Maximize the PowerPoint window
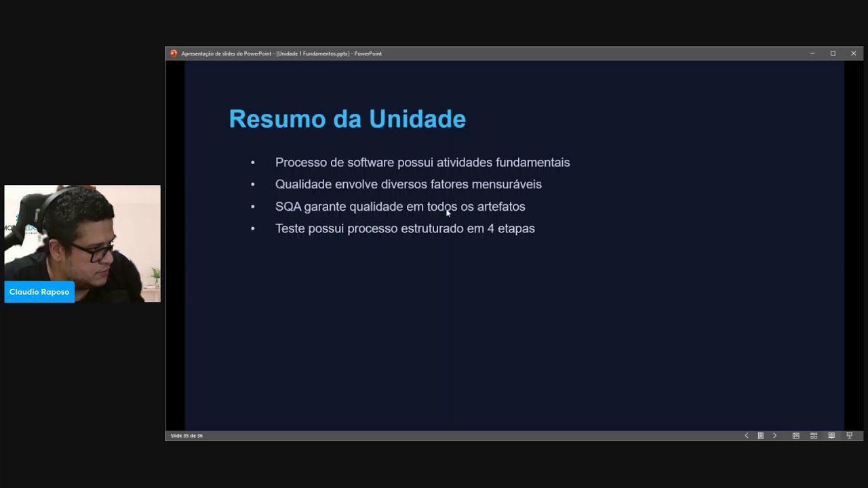This screenshot has height=488, width=868. click(x=833, y=54)
